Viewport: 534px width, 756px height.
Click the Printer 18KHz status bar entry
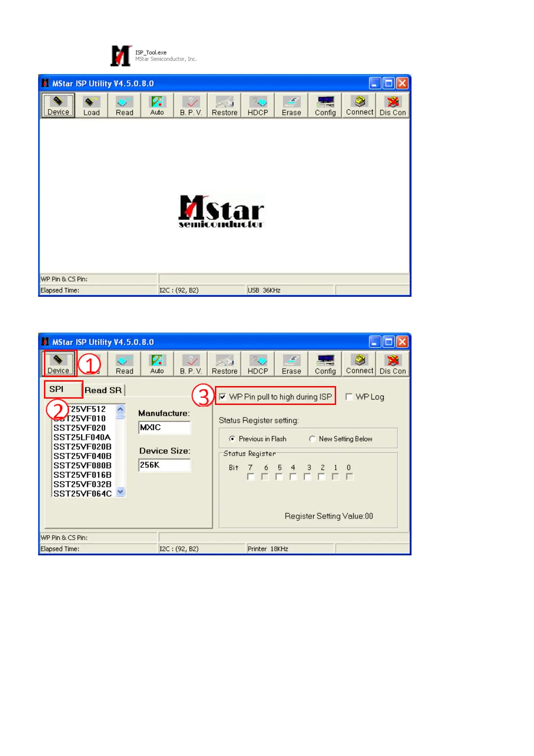pos(290,549)
